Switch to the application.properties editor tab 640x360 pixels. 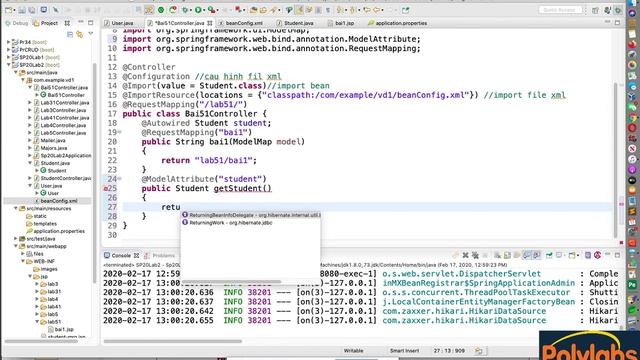[401, 23]
